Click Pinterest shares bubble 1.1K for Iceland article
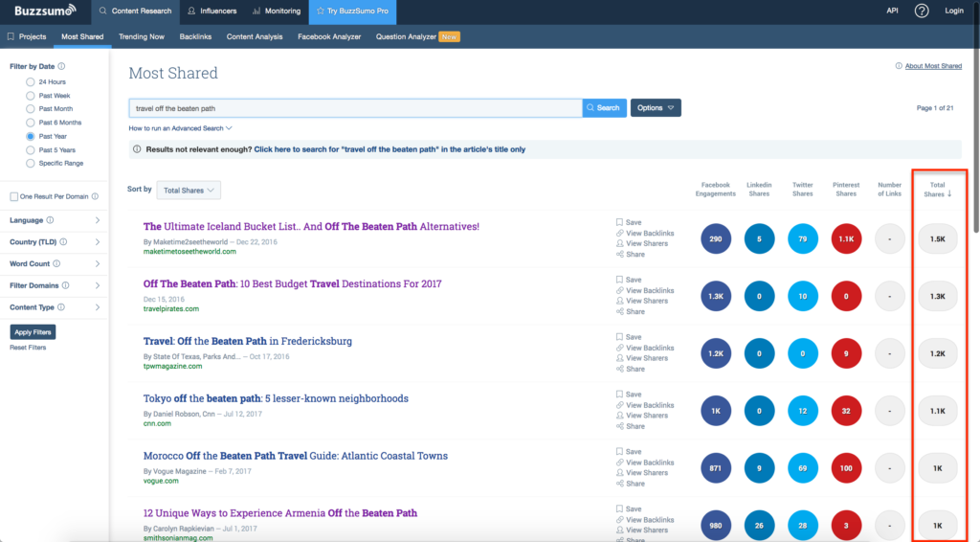Image resolution: width=980 pixels, height=542 pixels. [846, 238]
